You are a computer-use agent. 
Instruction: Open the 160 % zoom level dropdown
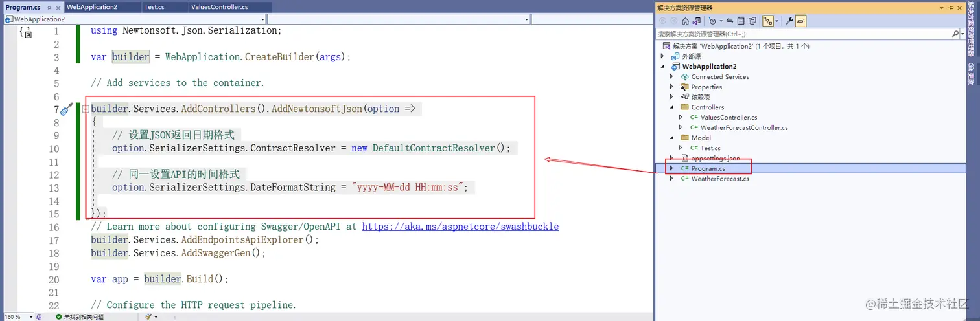pyautogui.click(x=30, y=317)
